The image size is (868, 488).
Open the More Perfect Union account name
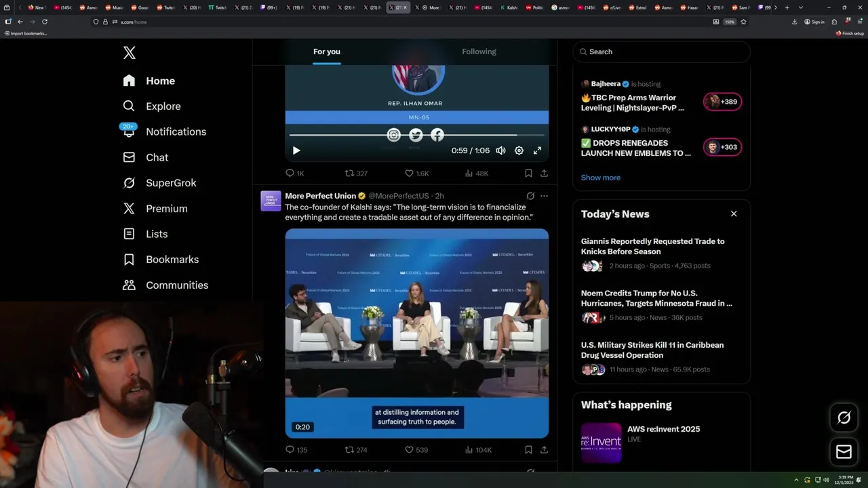[320, 196]
